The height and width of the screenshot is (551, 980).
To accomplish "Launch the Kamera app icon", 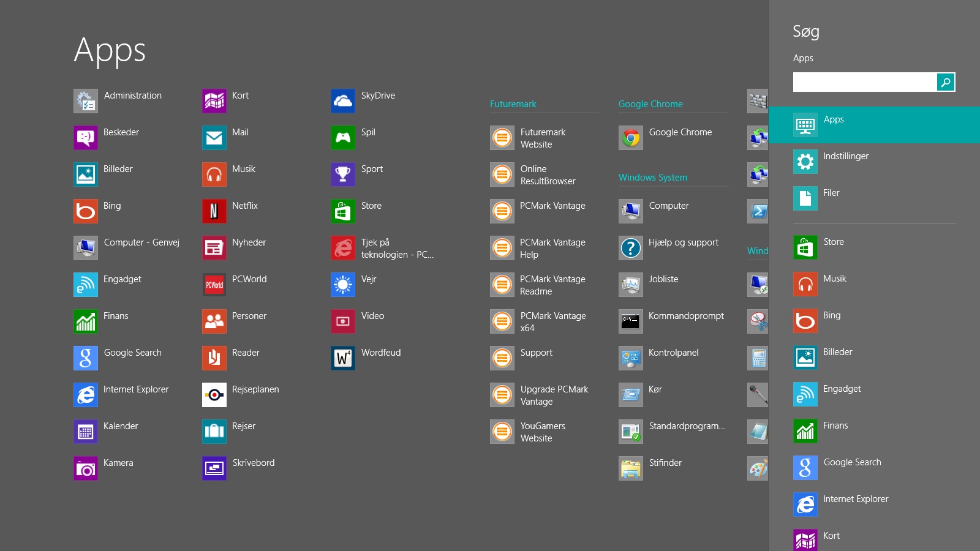I will [x=85, y=468].
